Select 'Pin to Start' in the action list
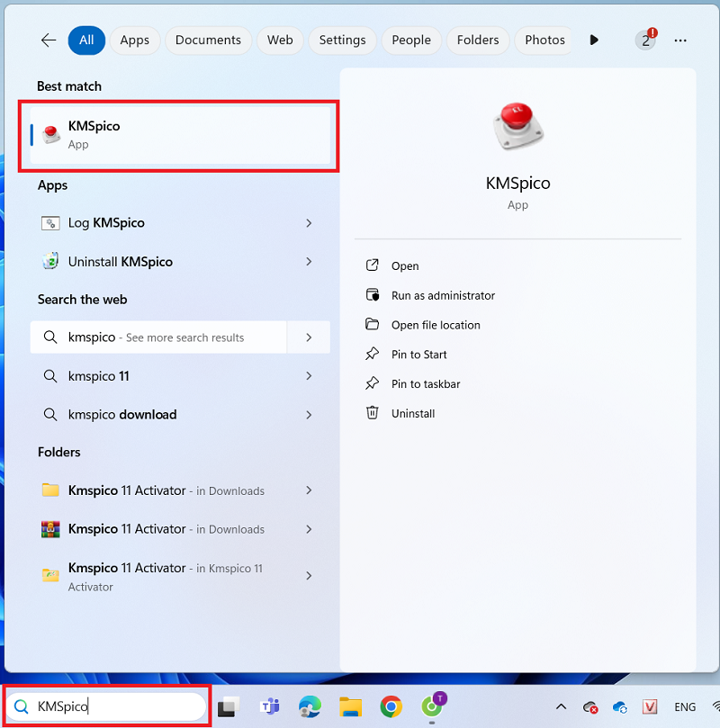The image size is (720, 728). click(418, 355)
